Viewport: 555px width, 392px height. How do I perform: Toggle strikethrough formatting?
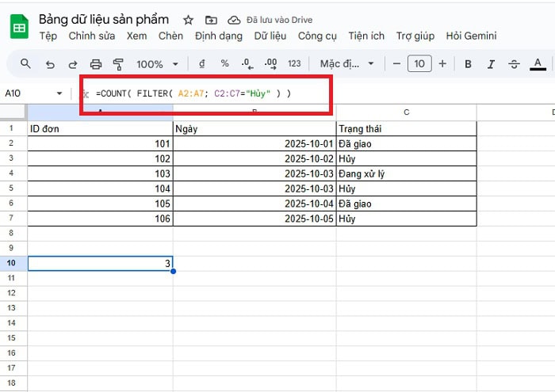(x=514, y=64)
